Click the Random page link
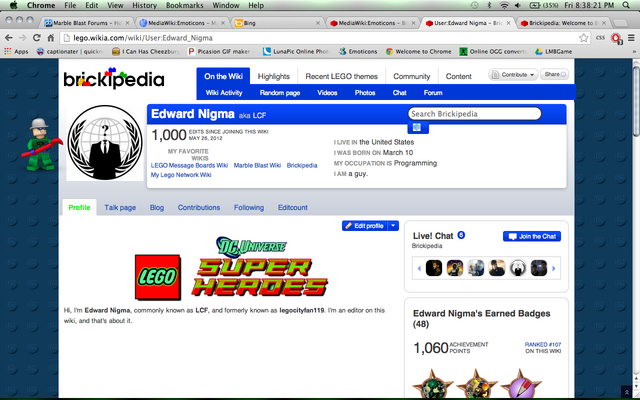This screenshot has height=400, width=640. click(x=280, y=93)
